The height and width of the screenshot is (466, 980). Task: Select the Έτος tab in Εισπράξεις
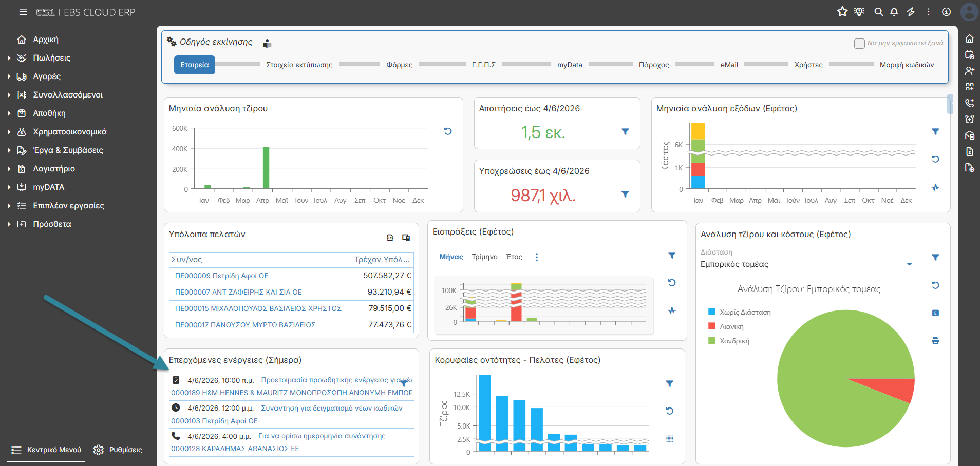click(514, 257)
